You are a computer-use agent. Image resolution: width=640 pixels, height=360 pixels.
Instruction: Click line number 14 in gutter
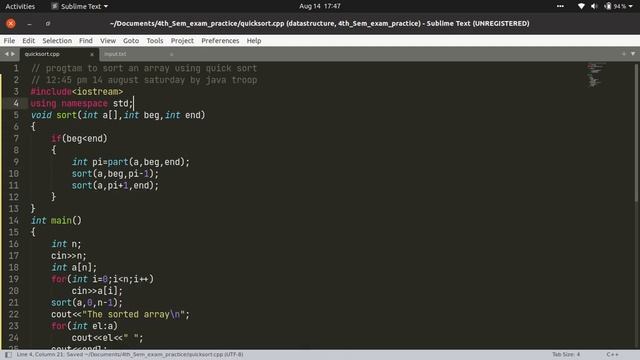[13, 220]
